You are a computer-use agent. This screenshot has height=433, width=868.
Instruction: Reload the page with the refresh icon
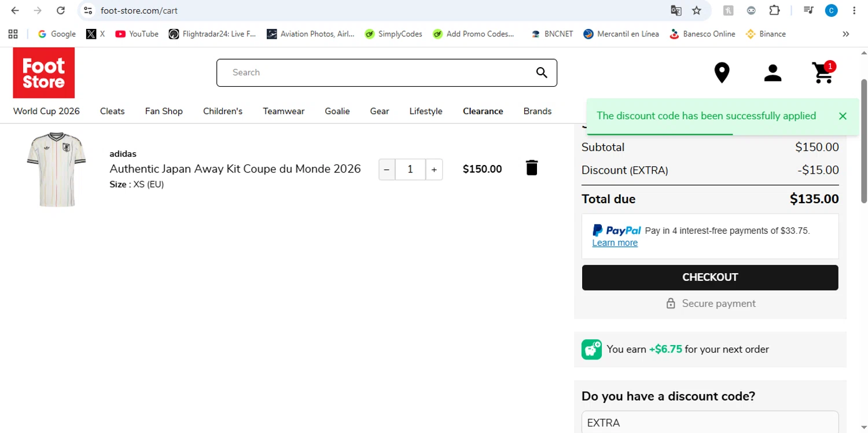point(61,10)
